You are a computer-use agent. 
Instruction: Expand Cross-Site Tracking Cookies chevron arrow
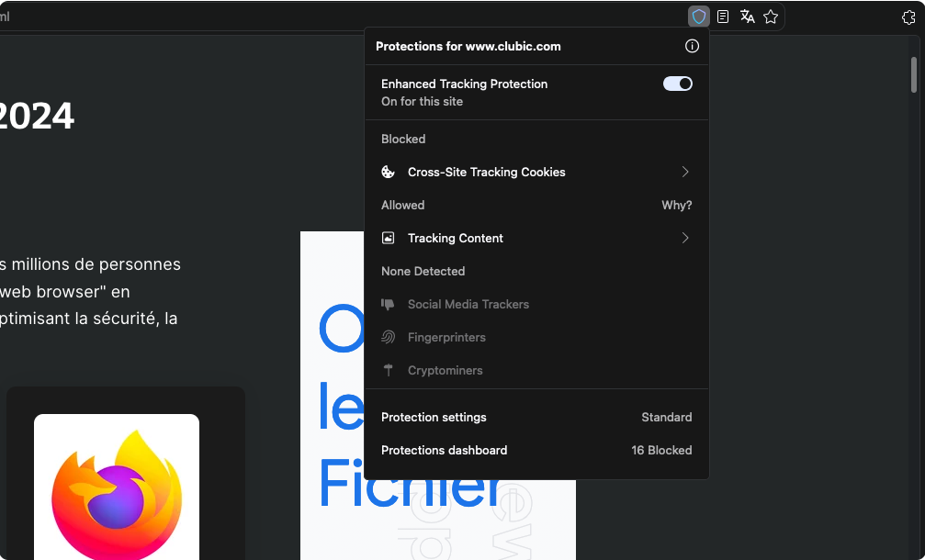tap(685, 172)
